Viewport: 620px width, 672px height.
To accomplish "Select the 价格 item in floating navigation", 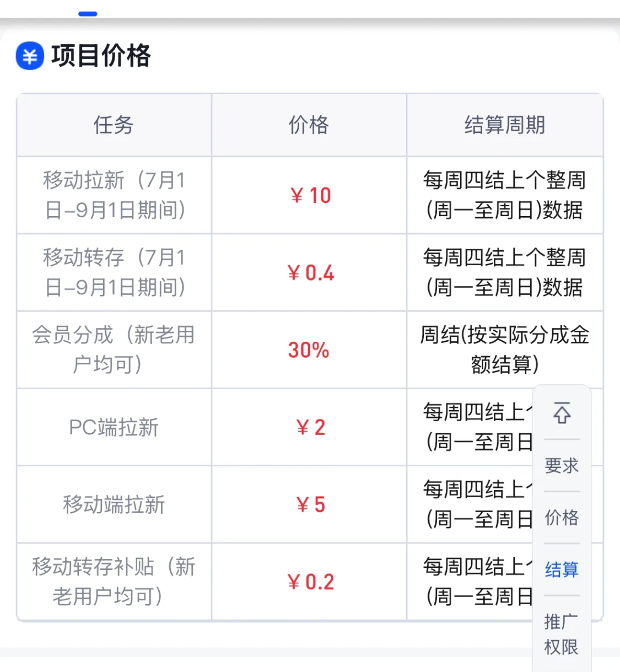I will pyautogui.click(x=561, y=517).
